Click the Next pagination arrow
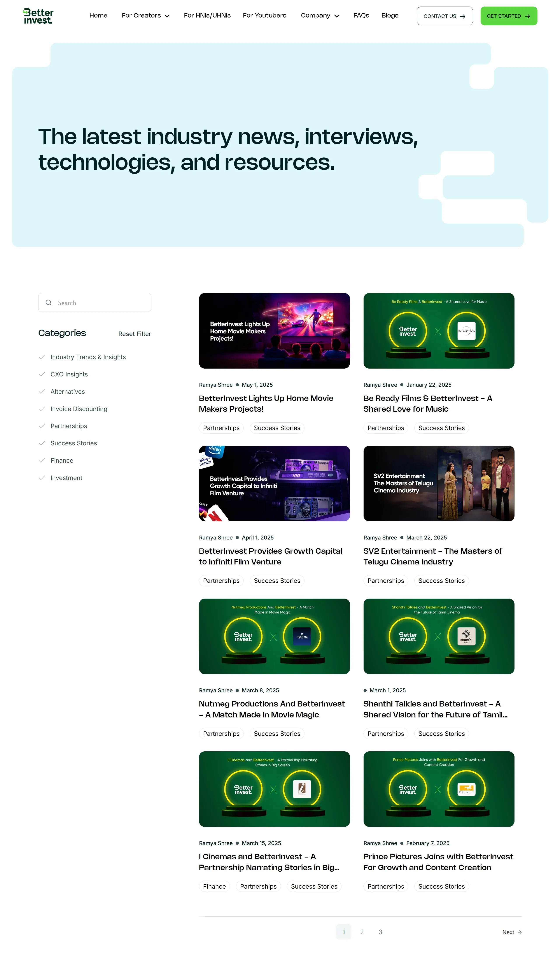Image resolution: width=560 pixels, height=963 pixels. (520, 932)
